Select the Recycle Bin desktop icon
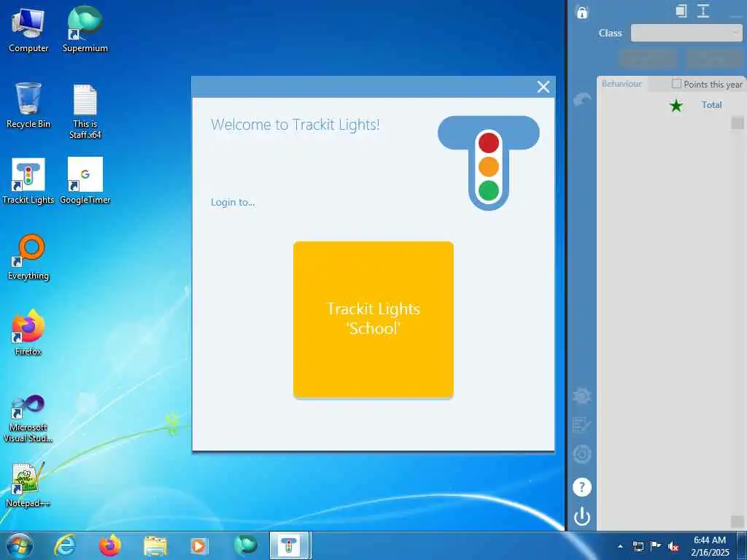This screenshot has width=747, height=560. [28, 105]
